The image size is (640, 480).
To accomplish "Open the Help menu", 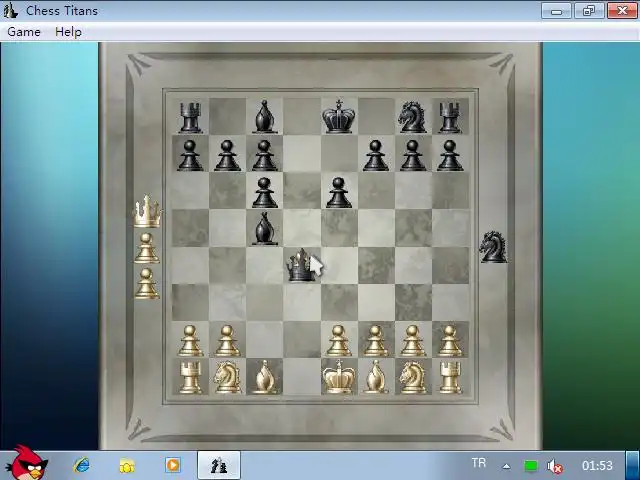I will pyautogui.click(x=68, y=32).
